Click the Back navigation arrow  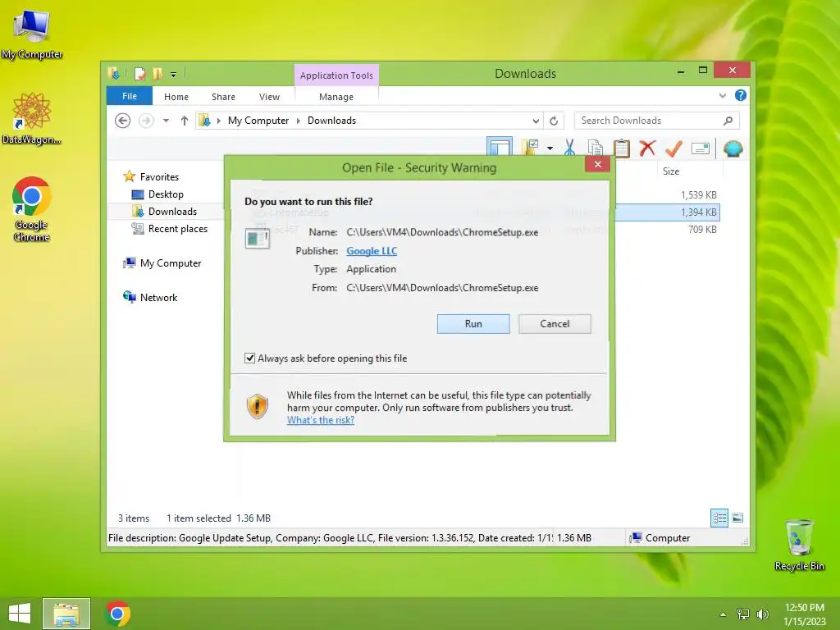click(123, 121)
